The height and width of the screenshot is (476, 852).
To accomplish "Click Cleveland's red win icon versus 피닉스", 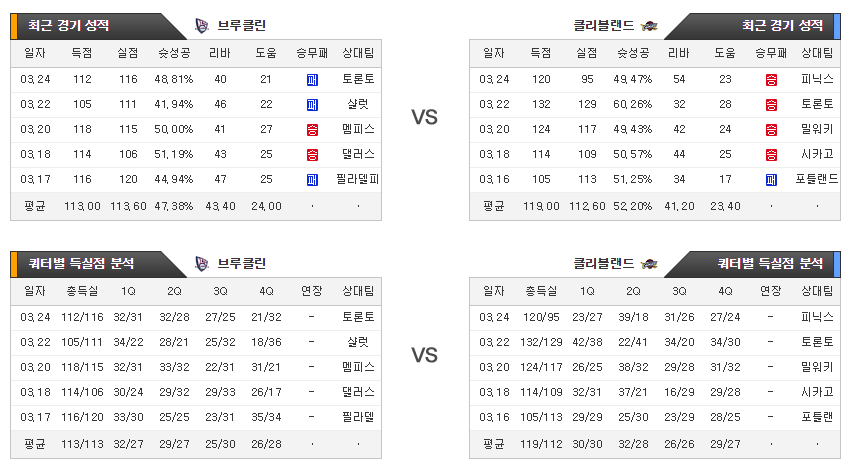I will 771,80.
